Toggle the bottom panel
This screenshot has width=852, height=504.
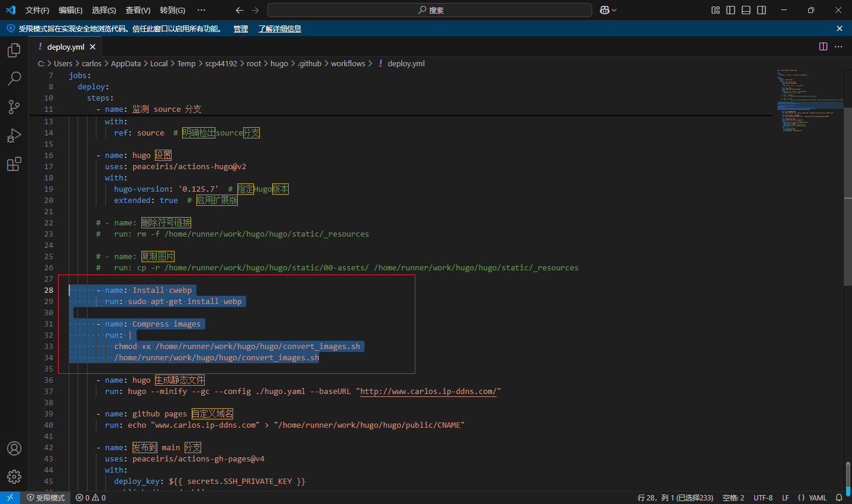point(746,10)
